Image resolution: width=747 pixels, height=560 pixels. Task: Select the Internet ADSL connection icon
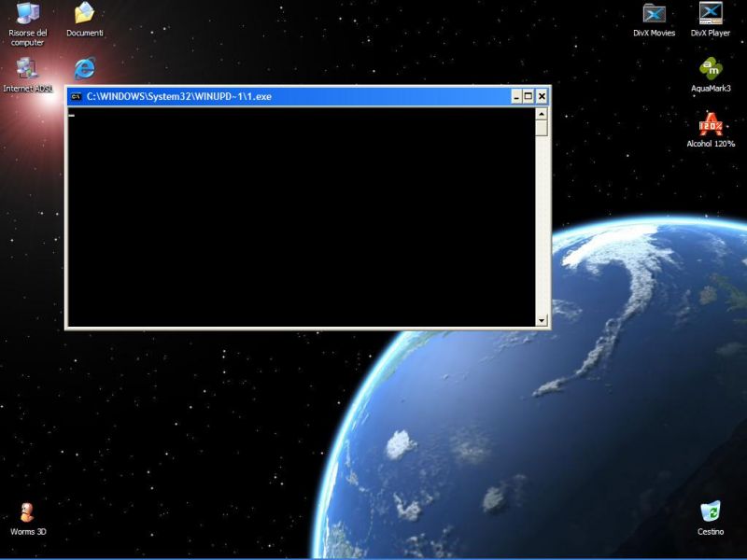[x=28, y=75]
